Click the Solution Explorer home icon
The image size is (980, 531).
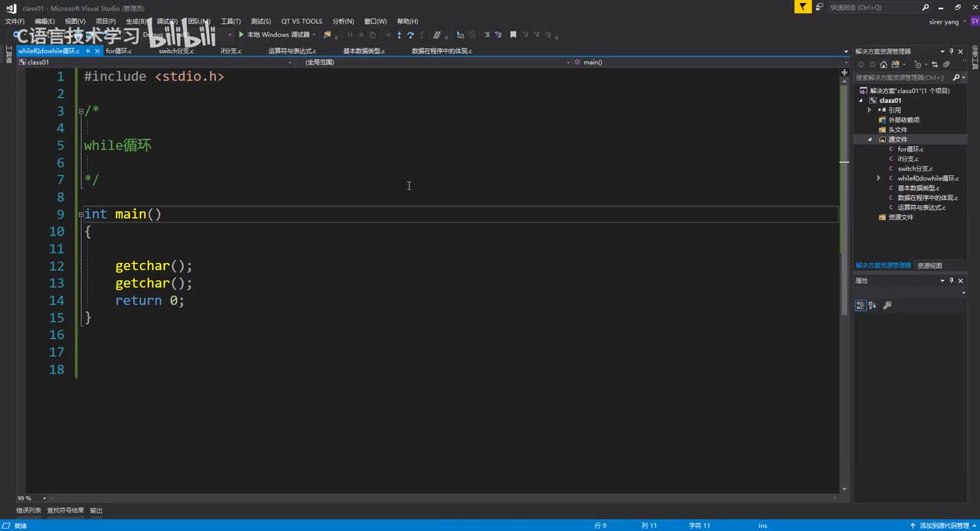coord(882,64)
